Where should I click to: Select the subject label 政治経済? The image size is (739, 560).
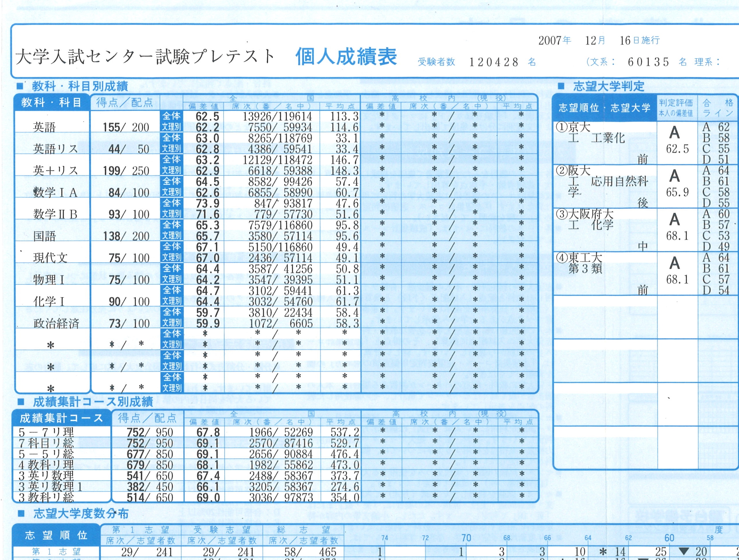click(x=56, y=323)
